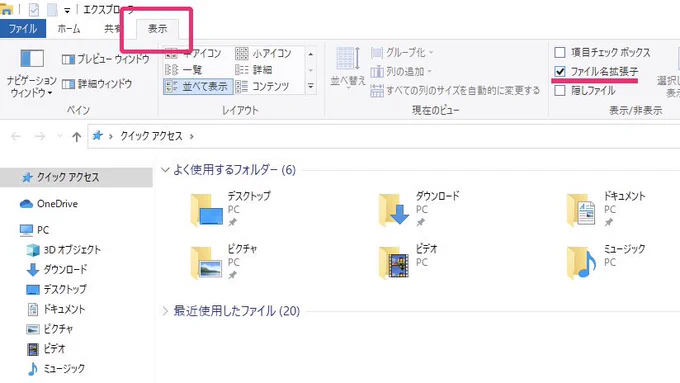The height and width of the screenshot is (383, 680).
Task: Uncheck ファイル名拡張子 checkbox
Action: (560, 71)
